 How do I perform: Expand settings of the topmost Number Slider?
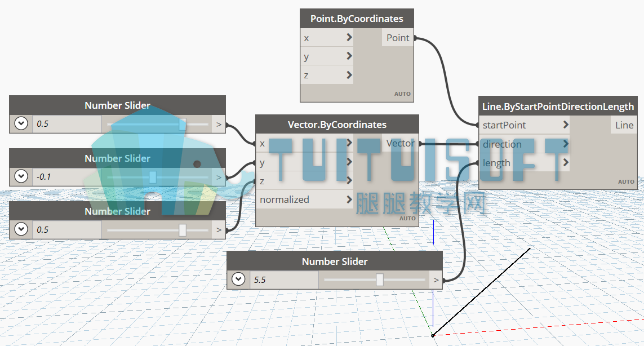pyautogui.click(x=21, y=123)
